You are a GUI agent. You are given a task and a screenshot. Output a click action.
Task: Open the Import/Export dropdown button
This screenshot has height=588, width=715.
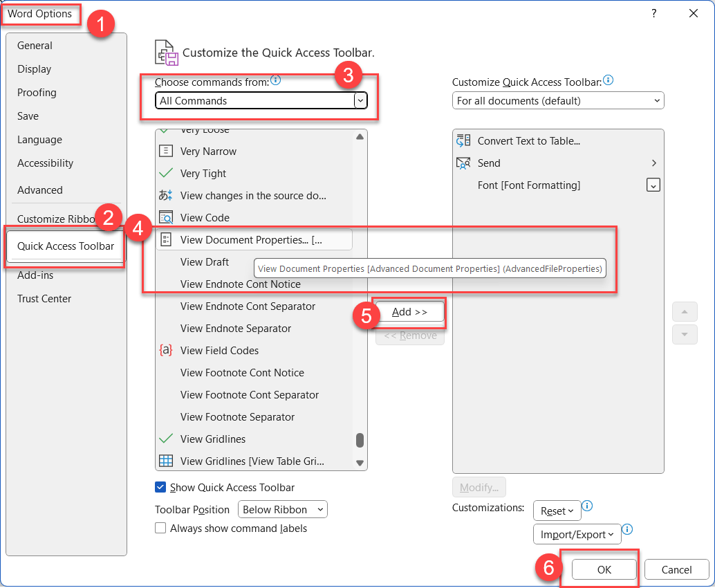pos(577,534)
